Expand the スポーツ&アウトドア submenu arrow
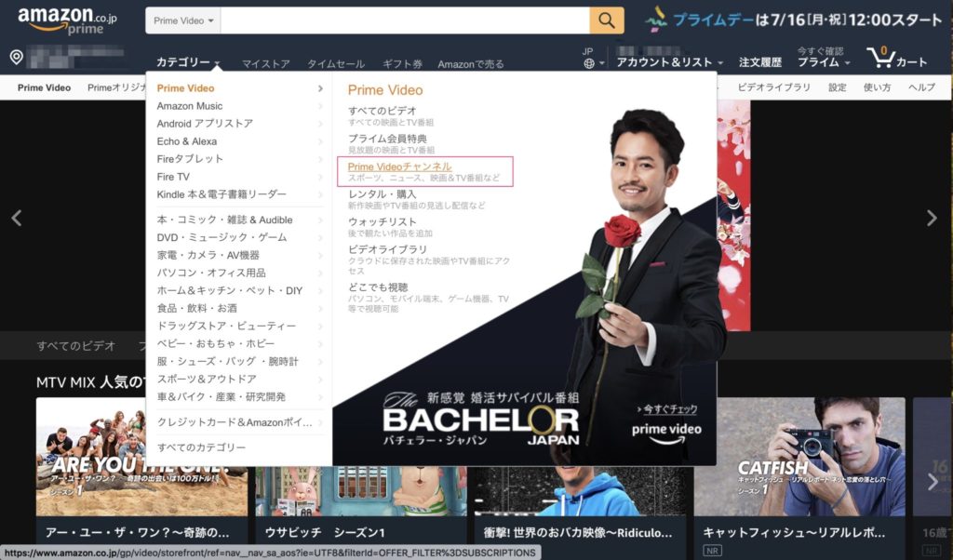Image resolution: width=953 pixels, height=560 pixels. coord(320,379)
